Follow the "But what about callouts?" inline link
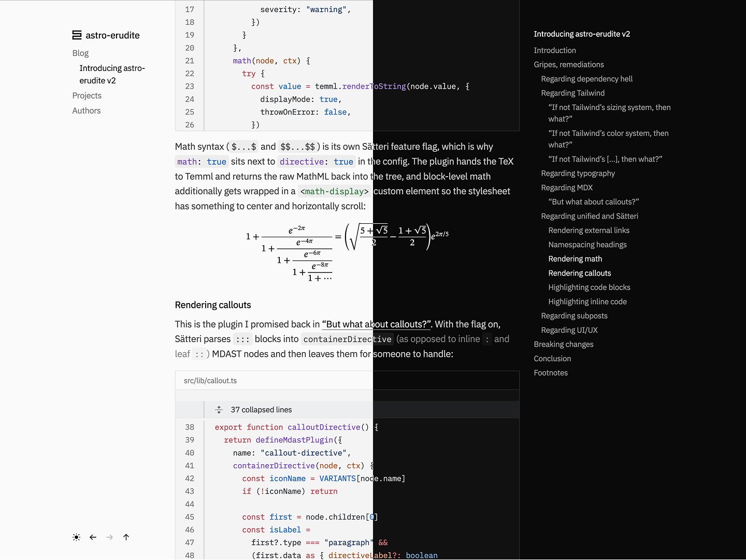The image size is (746, 560). pos(377,324)
